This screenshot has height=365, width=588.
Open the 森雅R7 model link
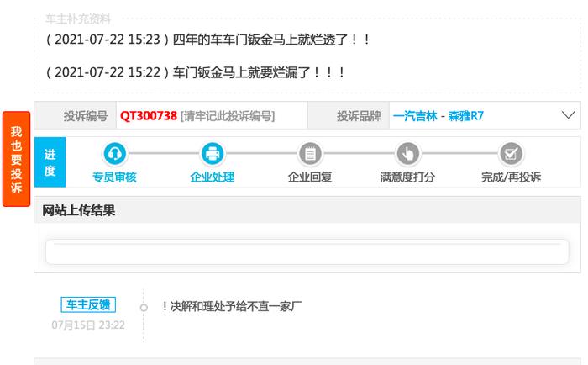click(x=465, y=116)
